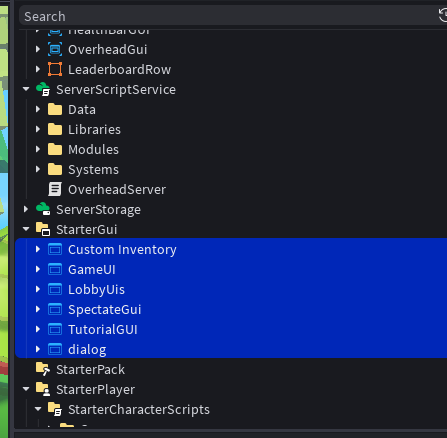Collapse the StarterGui node
Image resolution: width=447 pixels, height=438 pixels.
[26, 229]
